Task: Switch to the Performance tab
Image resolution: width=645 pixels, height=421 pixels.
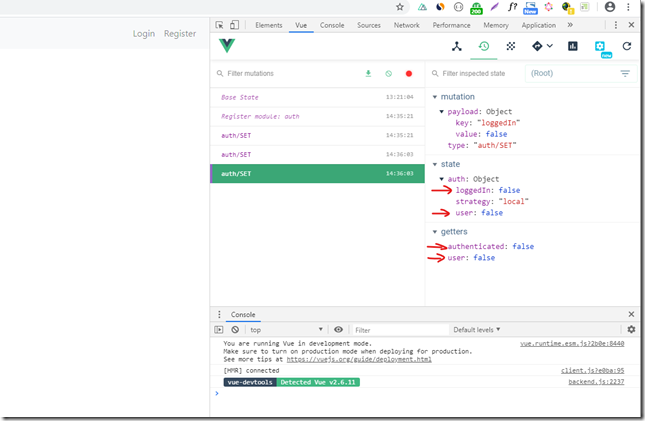Action: tap(451, 25)
